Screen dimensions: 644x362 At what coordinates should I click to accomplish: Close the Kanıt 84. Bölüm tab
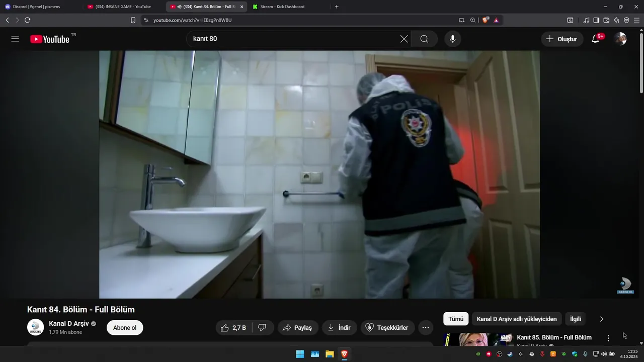coord(242,7)
